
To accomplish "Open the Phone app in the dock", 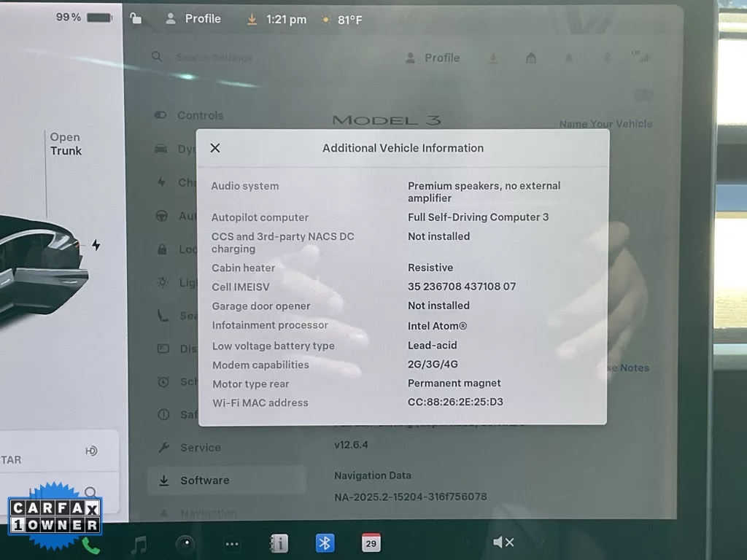I will click(90, 545).
